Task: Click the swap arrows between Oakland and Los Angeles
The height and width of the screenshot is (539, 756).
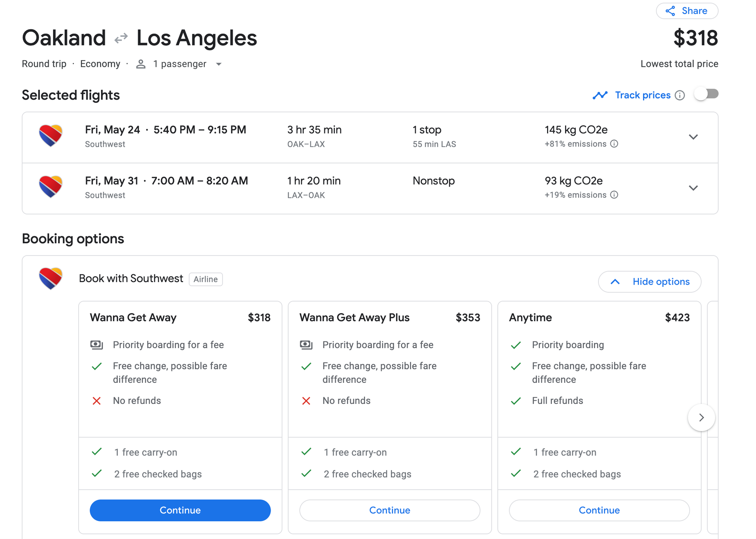Action: (121, 37)
